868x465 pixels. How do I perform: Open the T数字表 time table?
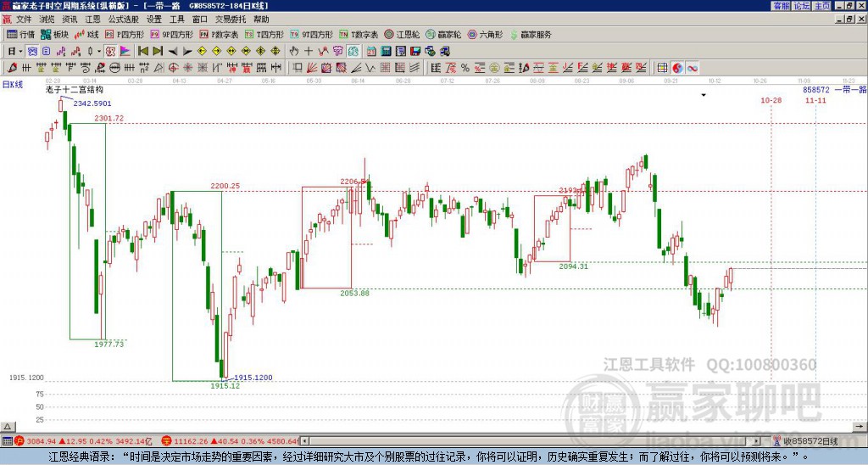359,34
